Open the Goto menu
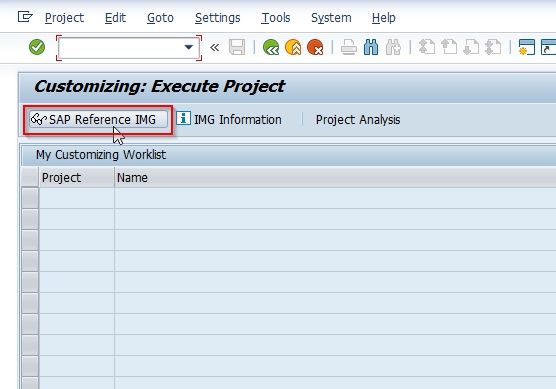The width and height of the screenshot is (556, 389). coord(160,17)
